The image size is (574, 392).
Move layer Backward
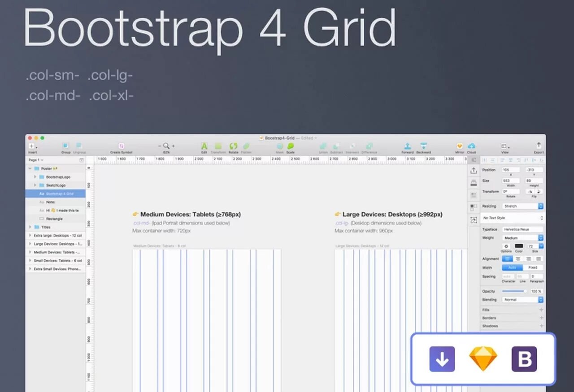[423, 146]
